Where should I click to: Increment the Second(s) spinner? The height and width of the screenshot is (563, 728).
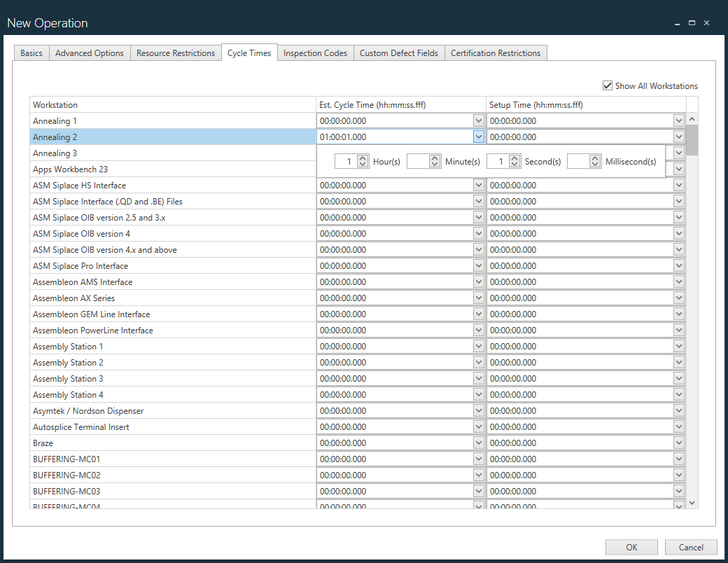point(514,157)
